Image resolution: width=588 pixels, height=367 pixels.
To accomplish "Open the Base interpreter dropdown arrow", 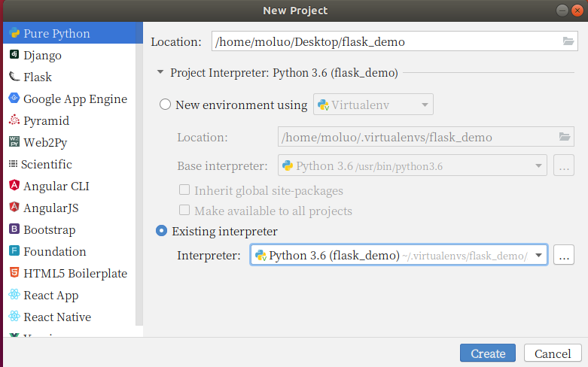I will [x=538, y=165].
